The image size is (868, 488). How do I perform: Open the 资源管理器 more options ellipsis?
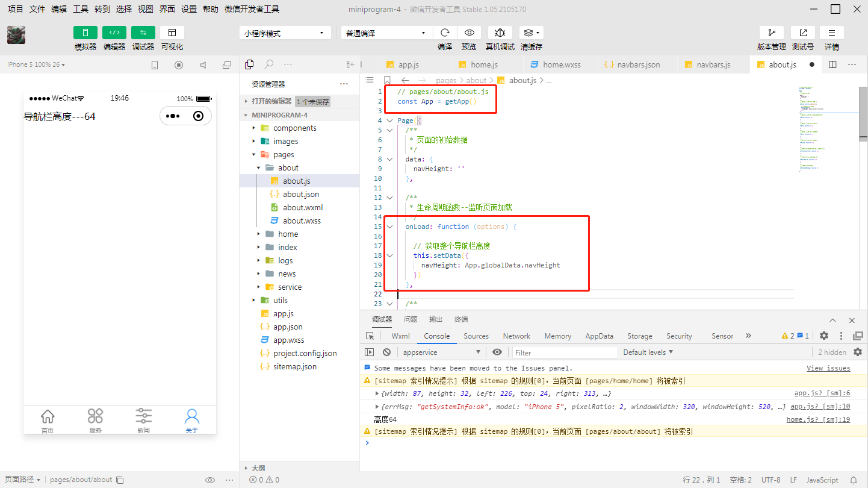[x=344, y=84]
